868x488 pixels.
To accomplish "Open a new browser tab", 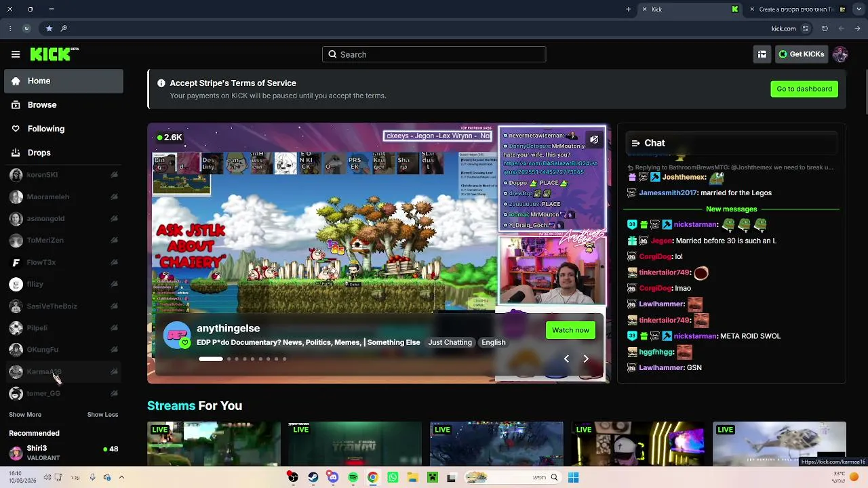I will tap(628, 9).
